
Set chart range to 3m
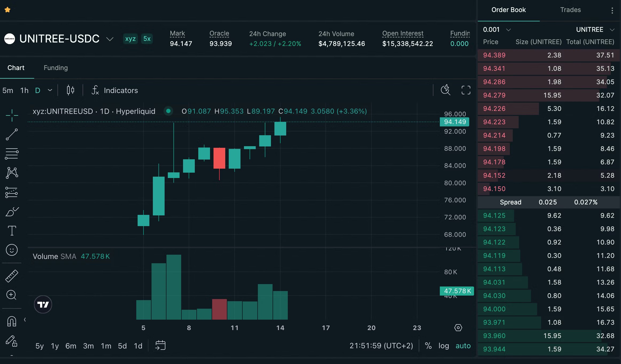tap(88, 346)
